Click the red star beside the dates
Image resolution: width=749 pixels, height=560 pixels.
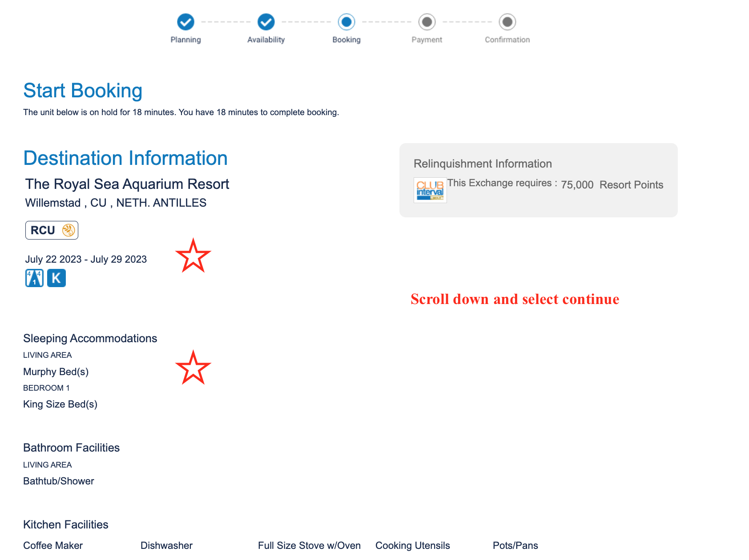pos(193,256)
